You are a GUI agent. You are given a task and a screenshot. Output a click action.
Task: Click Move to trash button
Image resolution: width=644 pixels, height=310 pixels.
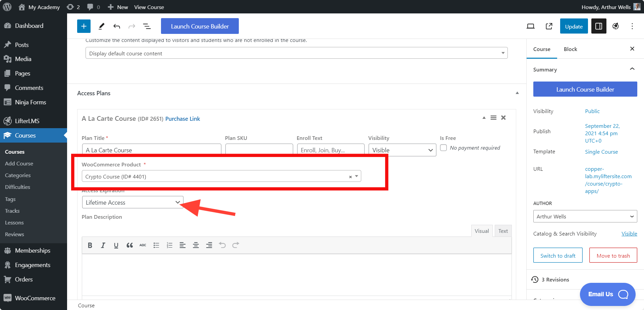pyautogui.click(x=613, y=255)
